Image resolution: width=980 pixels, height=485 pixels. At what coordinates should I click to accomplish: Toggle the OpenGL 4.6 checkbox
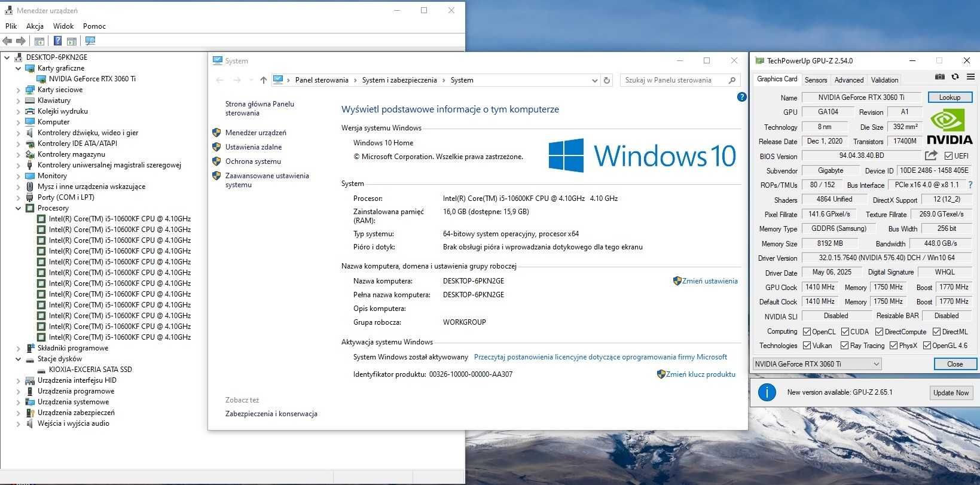(927, 346)
